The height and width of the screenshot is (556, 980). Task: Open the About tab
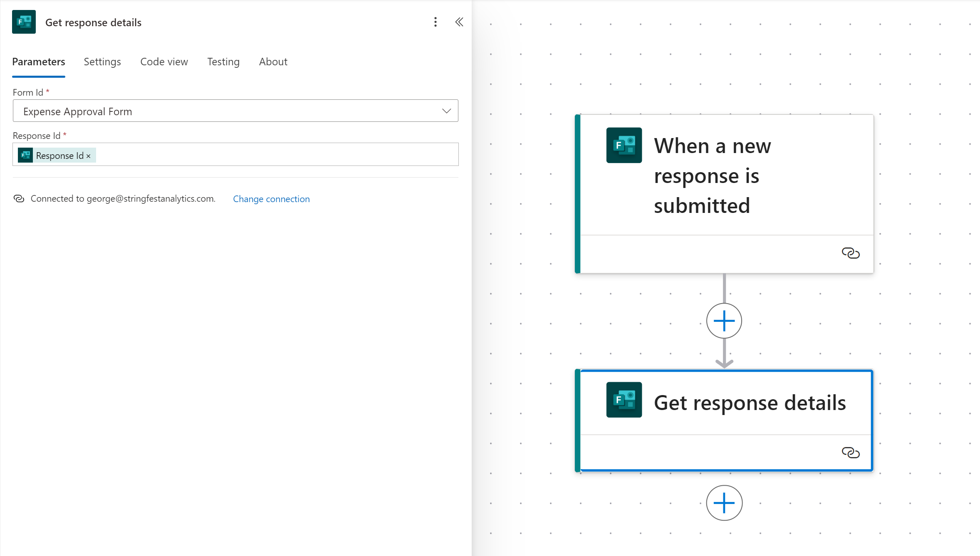tap(273, 62)
